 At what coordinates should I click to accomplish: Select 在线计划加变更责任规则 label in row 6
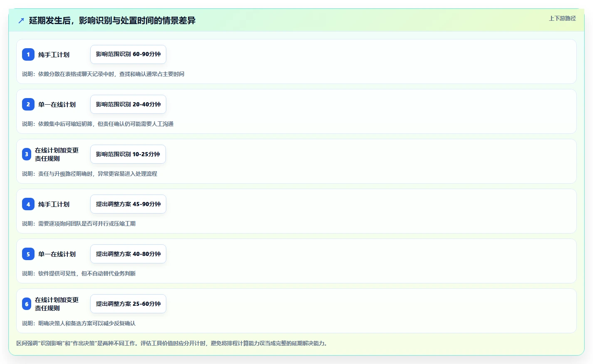pyautogui.click(x=57, y=304)
